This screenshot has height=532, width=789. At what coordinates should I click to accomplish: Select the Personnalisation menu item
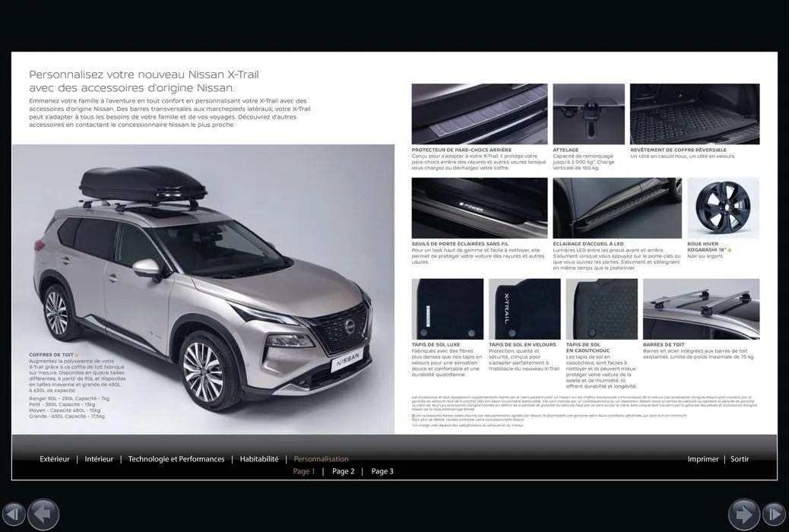321,458
